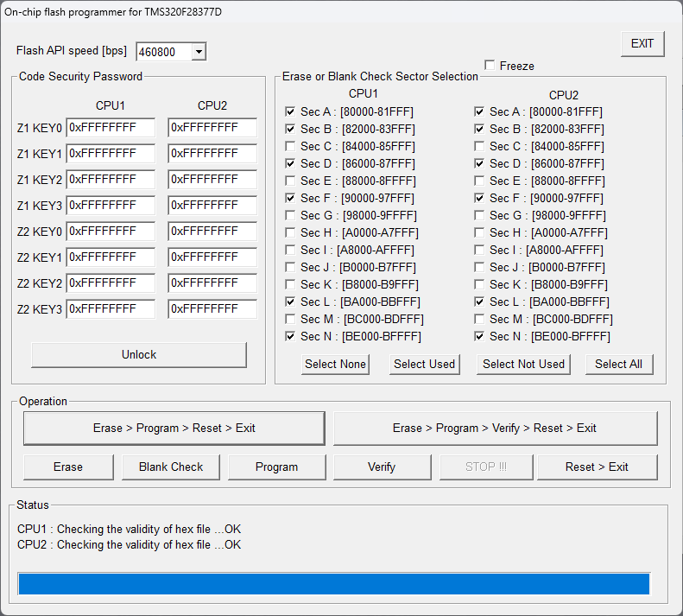
Task: Click the Erase button
Action: point(68,467)
